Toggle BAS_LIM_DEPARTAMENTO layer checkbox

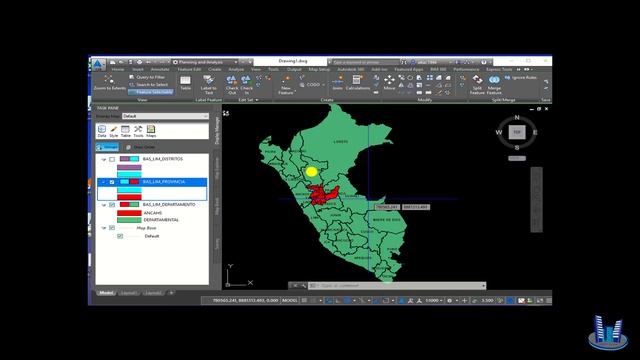pos(112,205)
